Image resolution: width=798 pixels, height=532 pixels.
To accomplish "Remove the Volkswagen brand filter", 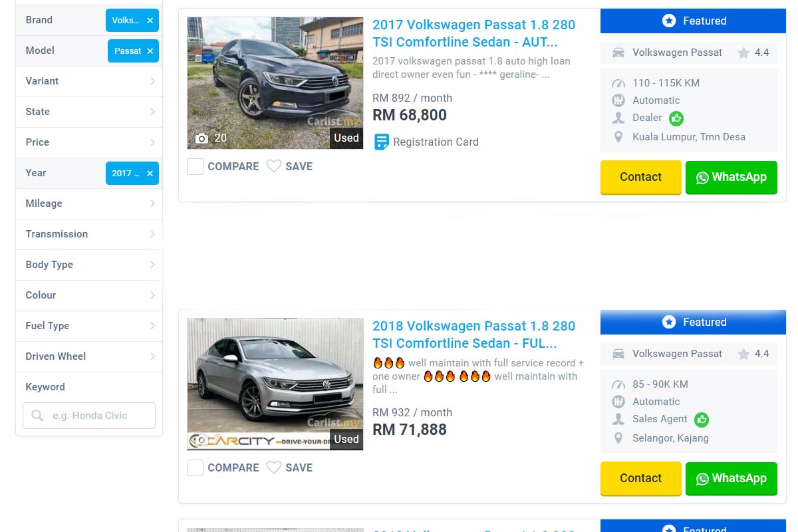I will click(150, 21).
